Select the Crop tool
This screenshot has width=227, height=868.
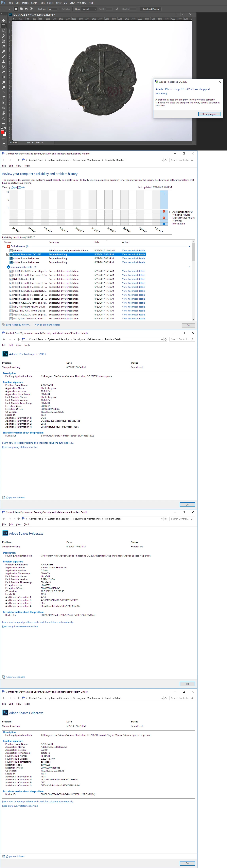[4, 41]
